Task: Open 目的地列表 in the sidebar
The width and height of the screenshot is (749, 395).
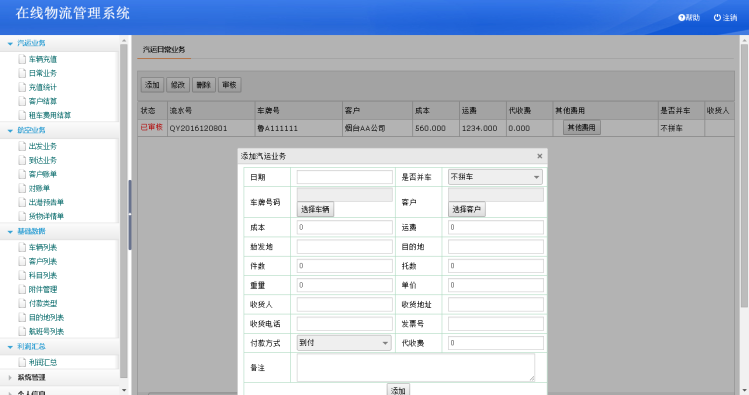Action: (x=46, y=317)
